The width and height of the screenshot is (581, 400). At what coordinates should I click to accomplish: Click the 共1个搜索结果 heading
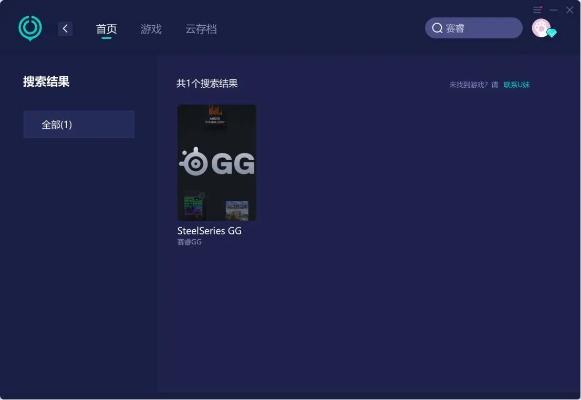pyautogui.click(x=207, y=84)
